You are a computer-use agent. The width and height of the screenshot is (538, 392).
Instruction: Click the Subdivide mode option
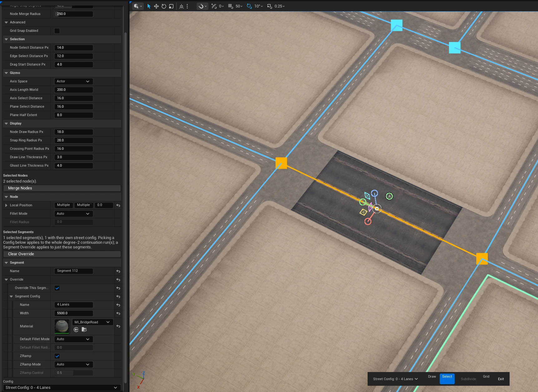pyautogui.click(x=468, y=379)
